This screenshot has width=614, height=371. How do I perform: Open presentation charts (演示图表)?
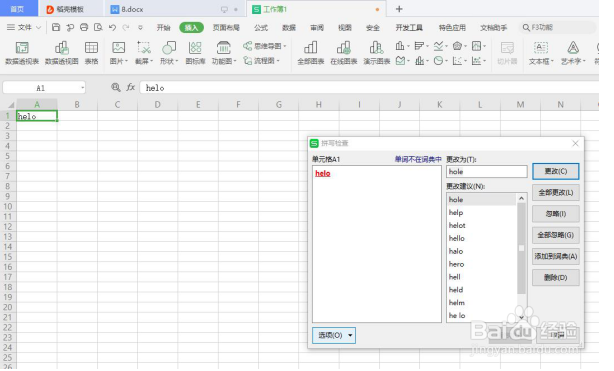point(376,53)
